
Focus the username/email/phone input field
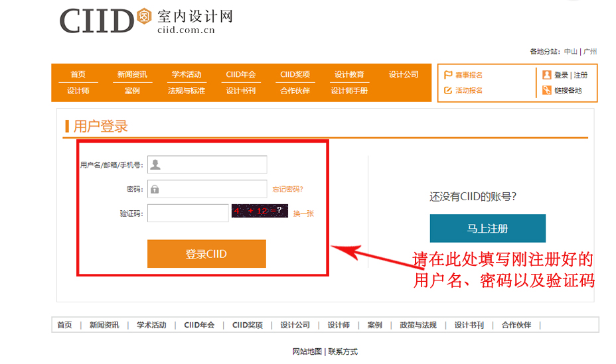coord(207,164)
